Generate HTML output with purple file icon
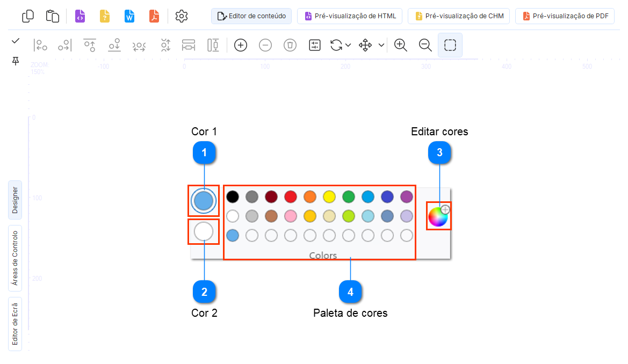 coord(80,16)
